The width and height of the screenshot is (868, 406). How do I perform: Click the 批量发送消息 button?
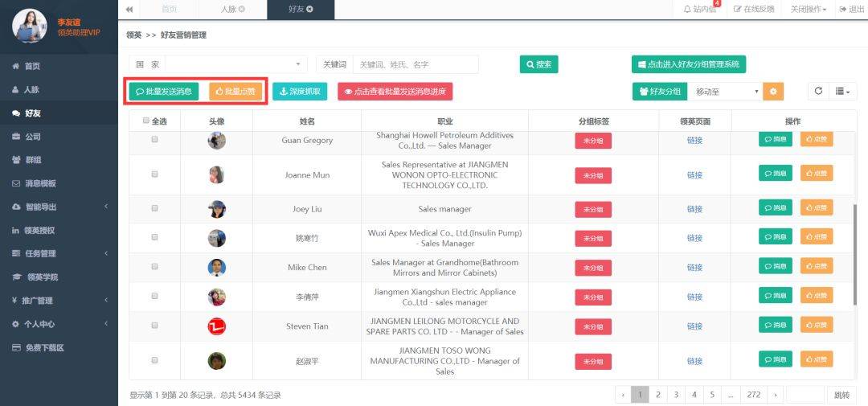tap(164, 92)
